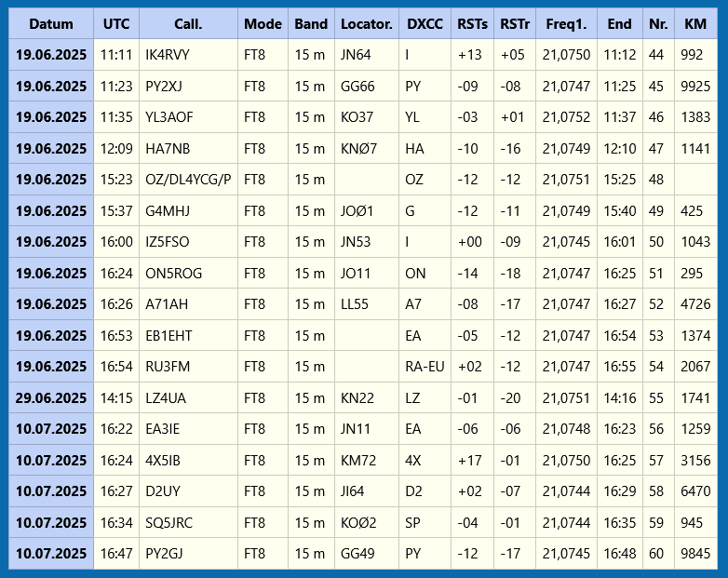Click the DXCC column header
Viewport: 728px width, 578px height.
[x=425, y=23]
